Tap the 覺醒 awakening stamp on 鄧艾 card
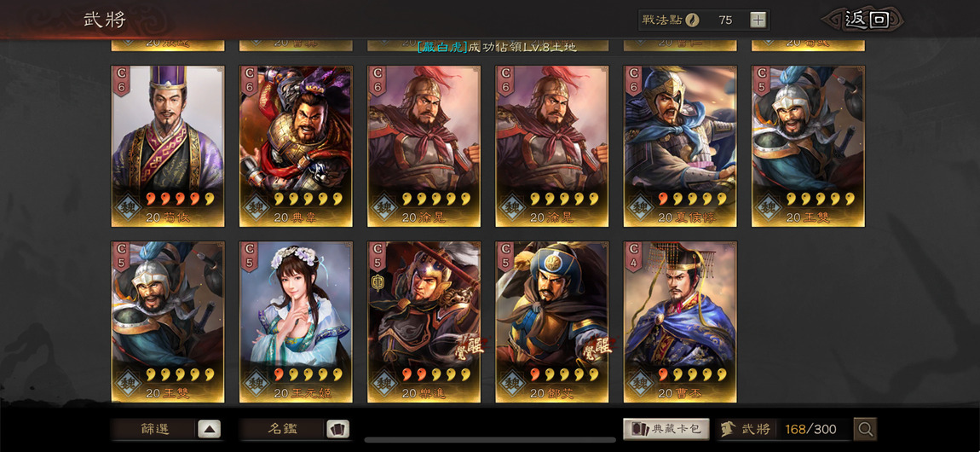This screenshot has width=980, height=452. (x=597, y=349)
